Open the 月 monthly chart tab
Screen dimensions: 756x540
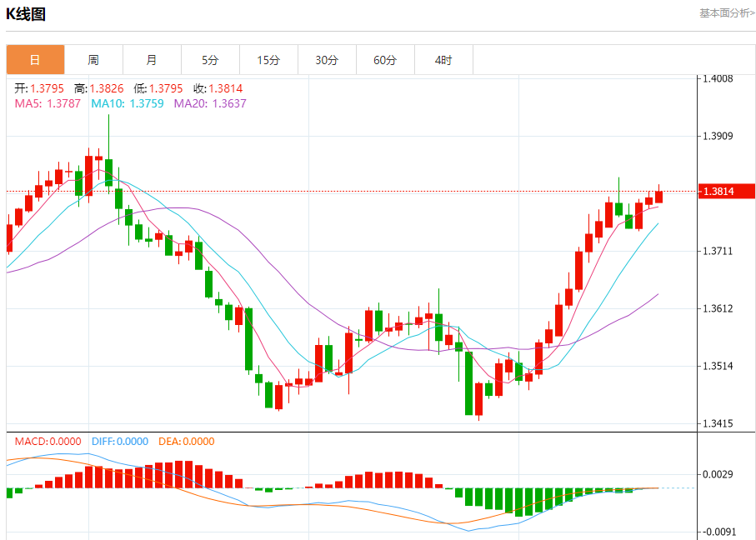click(152, 60)
